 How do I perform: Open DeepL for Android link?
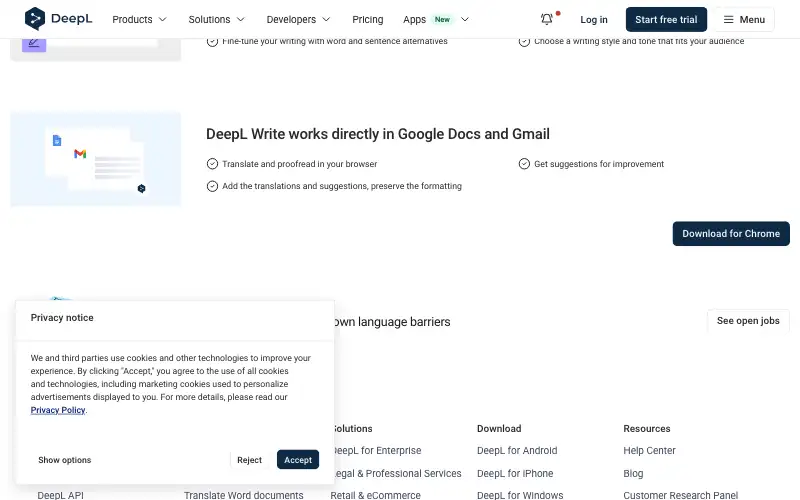click(x=517, y=451)
